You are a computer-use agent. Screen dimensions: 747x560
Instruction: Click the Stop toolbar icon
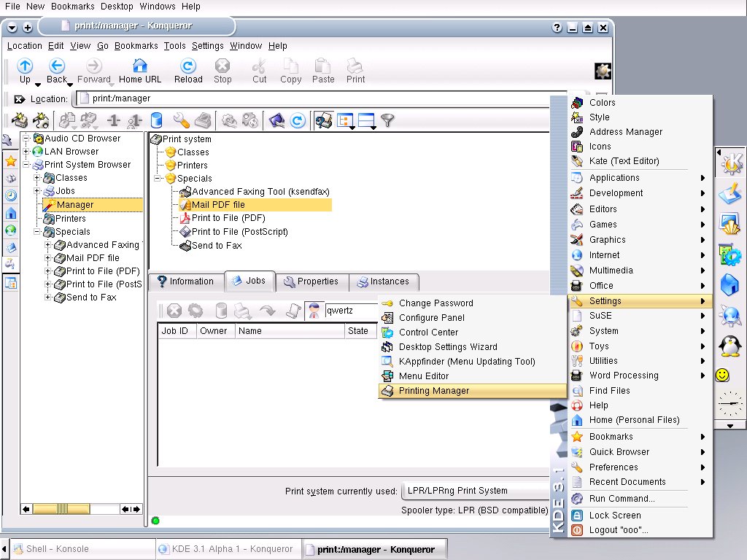(x=222, y=66)
